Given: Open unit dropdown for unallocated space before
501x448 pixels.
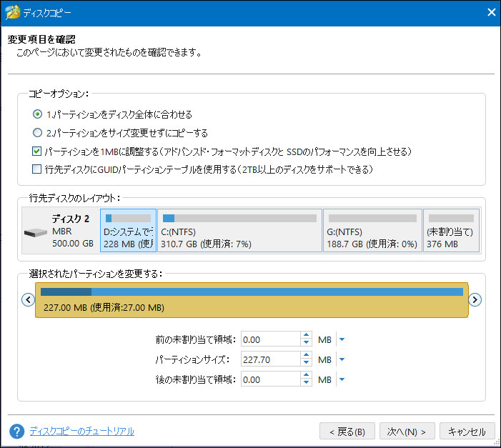Looking at the screenshot, I should point(342,339).
